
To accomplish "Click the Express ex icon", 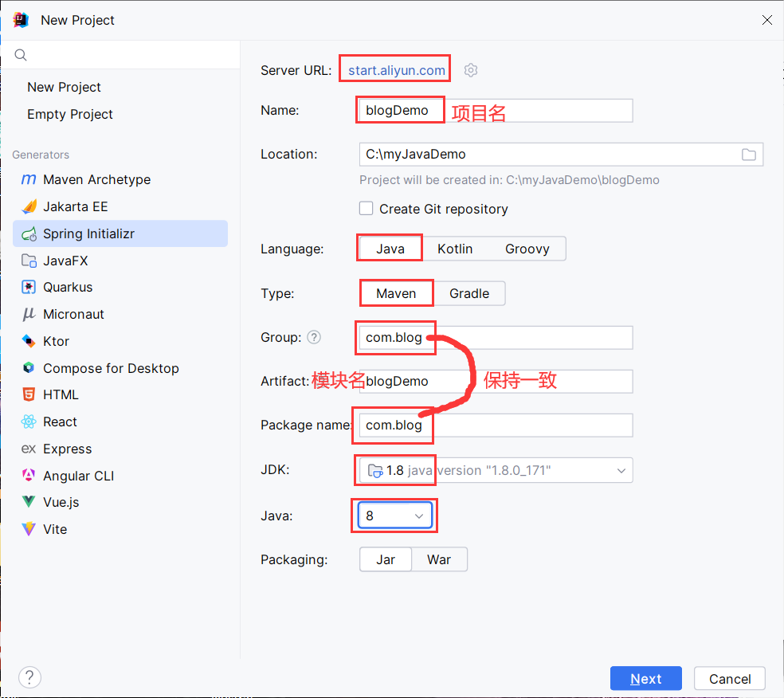I will [x=29, y=449].
